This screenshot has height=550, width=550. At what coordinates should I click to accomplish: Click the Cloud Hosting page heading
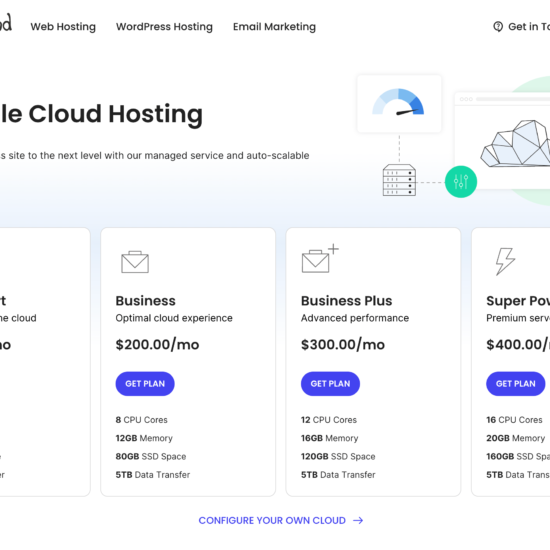(x=101, y=114)
